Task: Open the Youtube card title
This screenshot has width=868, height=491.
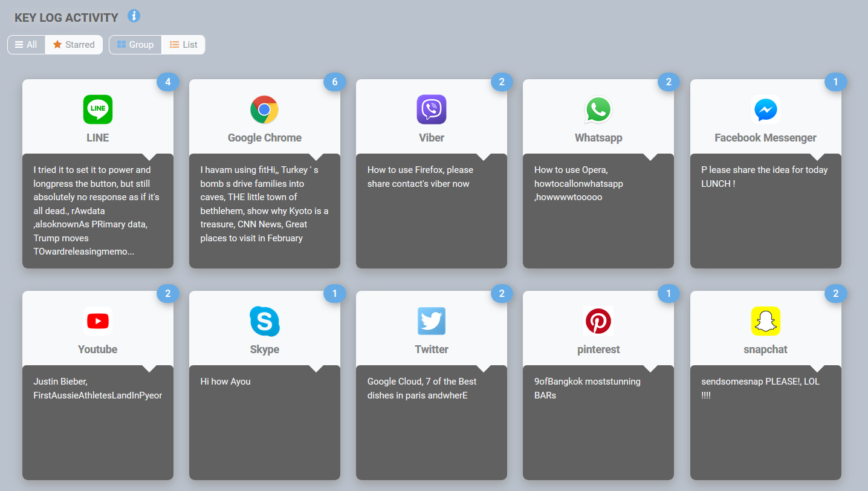Action: tap(98, 350)
